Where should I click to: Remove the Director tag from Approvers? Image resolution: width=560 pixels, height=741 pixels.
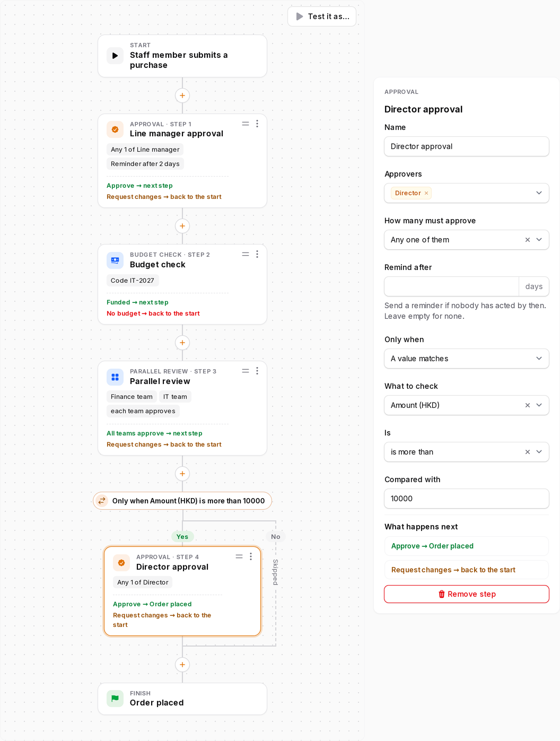tap(426, 193)
